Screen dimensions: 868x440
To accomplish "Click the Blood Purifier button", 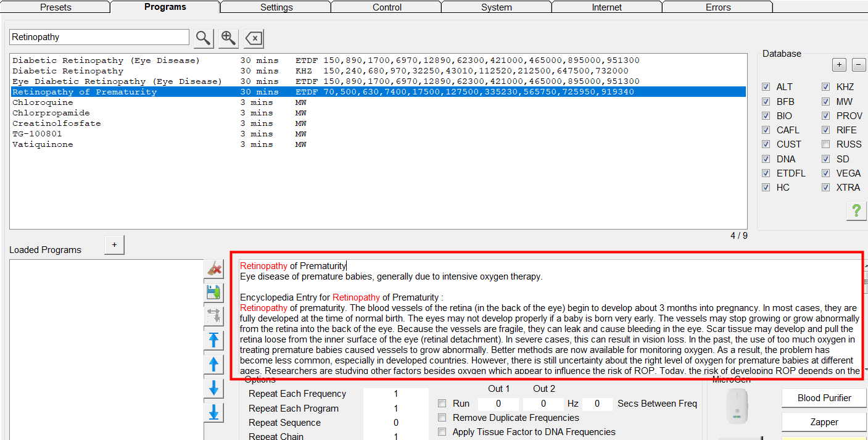I will point(824,398).
